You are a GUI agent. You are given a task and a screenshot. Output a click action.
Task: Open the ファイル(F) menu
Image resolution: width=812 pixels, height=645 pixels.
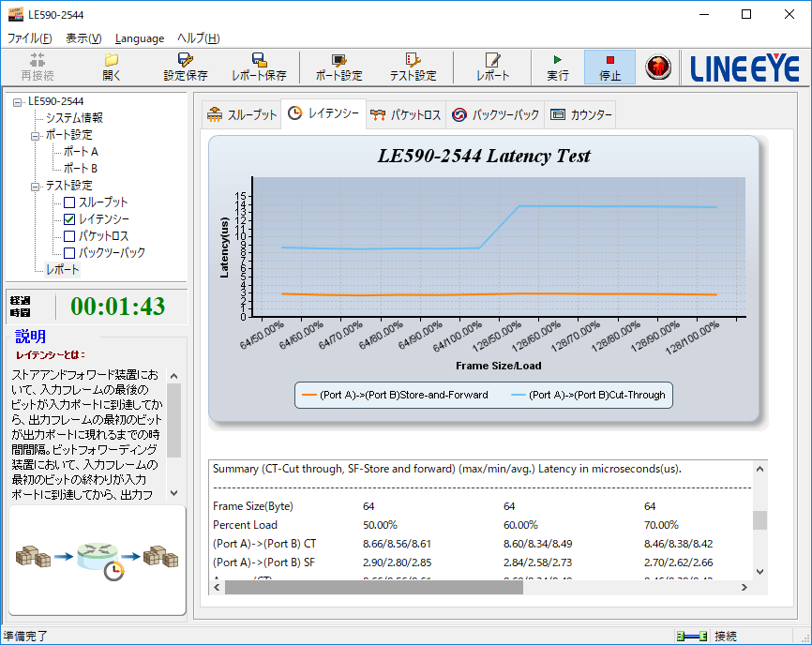click(29, 38)
